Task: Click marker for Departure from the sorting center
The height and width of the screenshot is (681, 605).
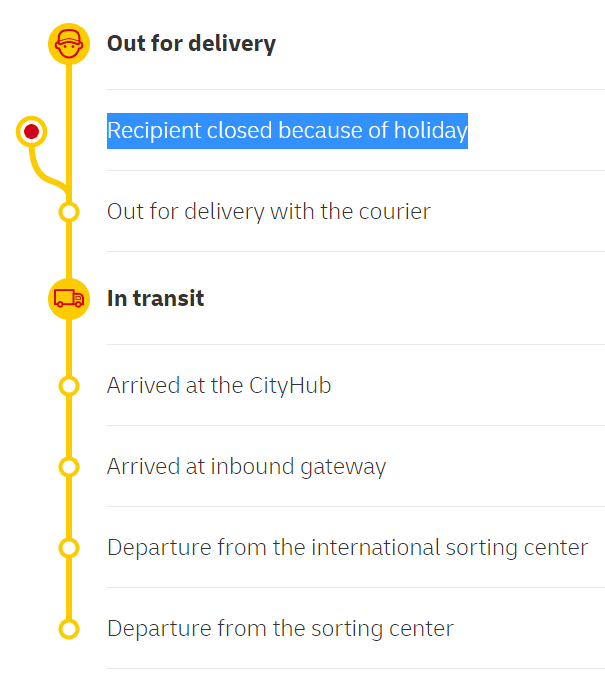Action: pos(68,629)
